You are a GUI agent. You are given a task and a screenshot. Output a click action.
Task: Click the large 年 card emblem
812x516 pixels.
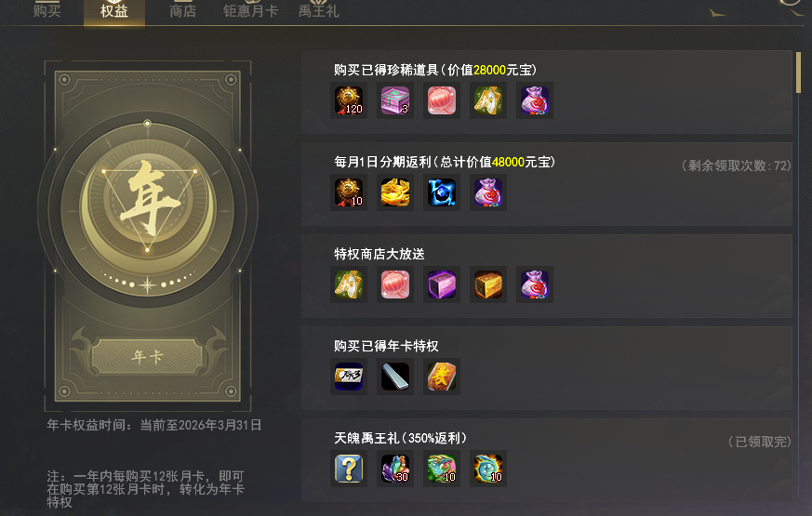point(148,209)
